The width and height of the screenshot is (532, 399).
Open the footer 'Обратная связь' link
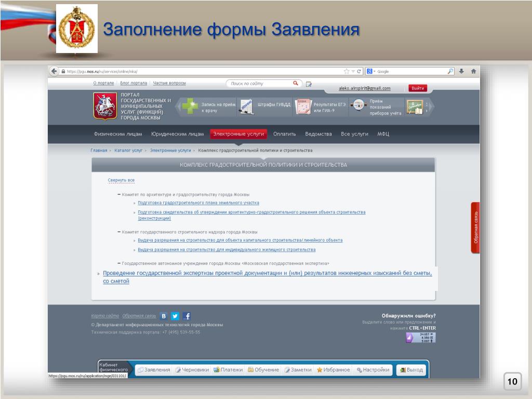point(139,316)
